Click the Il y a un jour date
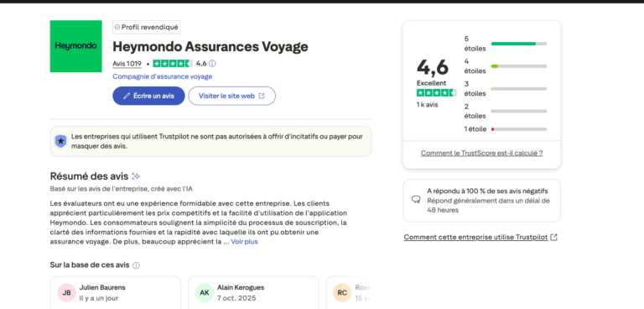Image resolution: width=644 pixels, height=309 pixels. click(99, 298)
